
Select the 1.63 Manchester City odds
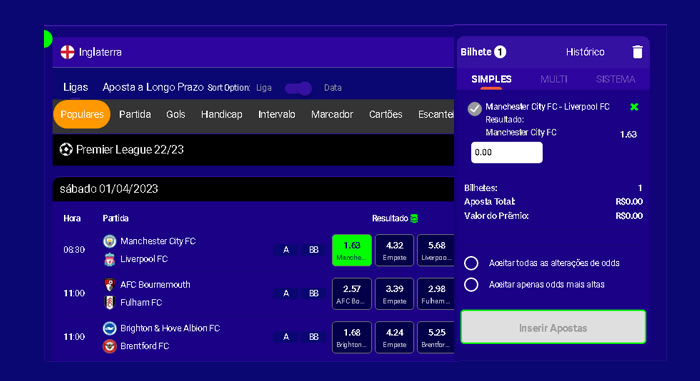[352, 250]
